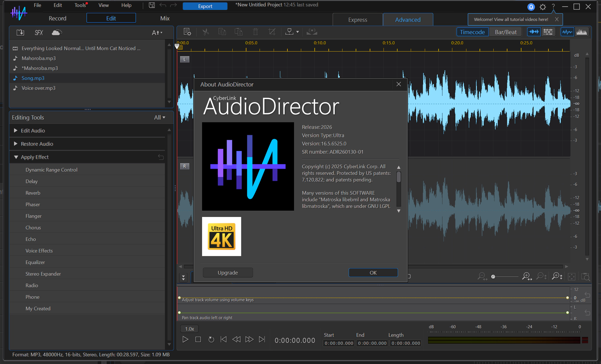The image size is (601, 364).
Task: Click the pan envelope left endpoint handle
Action: pos(180,313)
